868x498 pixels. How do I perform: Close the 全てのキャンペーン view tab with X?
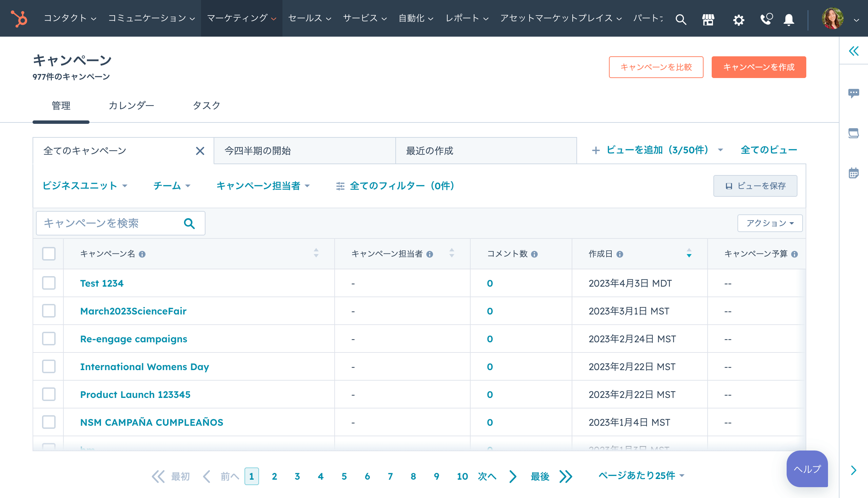pyautogui.click(x=200, y=151)
